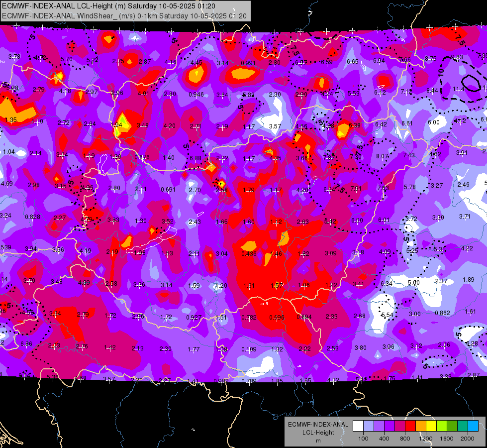Click the vivid purple legend swatch right of the 400 tick

390,426
